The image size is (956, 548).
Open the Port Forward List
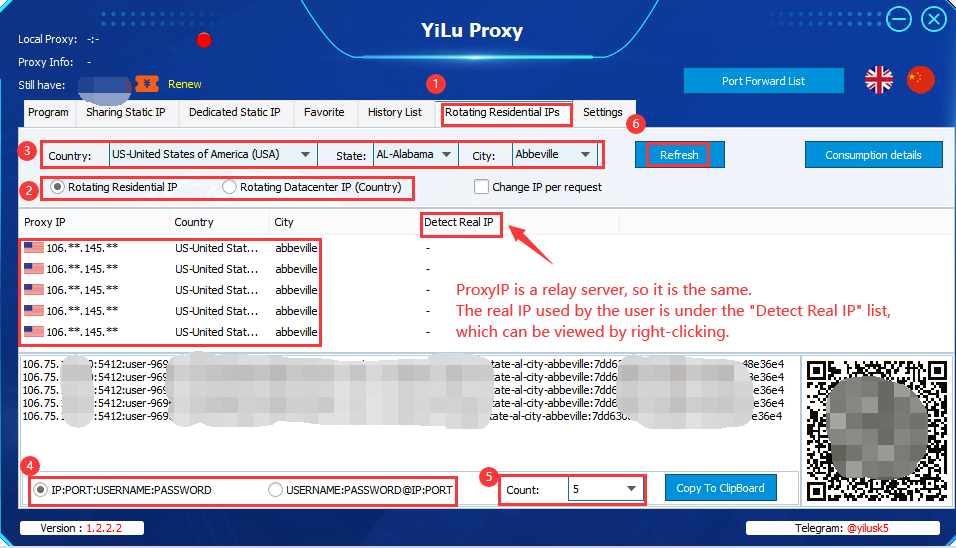[x=763, y=80]
